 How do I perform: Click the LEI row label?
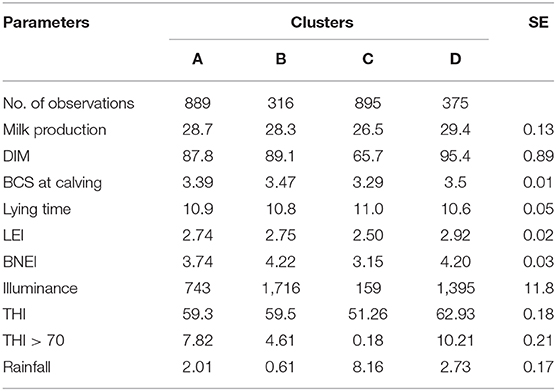(x=13, y=235)
